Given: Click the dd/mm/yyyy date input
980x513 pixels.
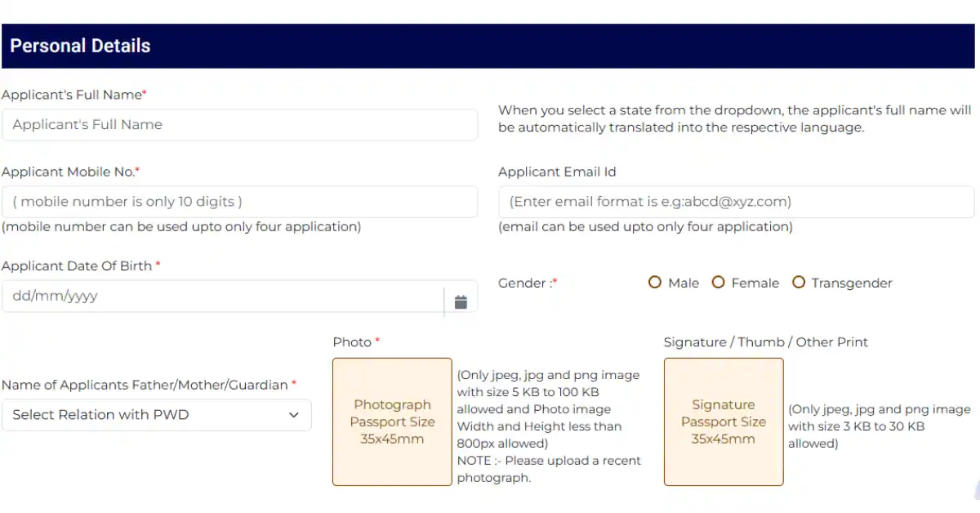Looking at the screenshot, I should (x=222, y=296).
